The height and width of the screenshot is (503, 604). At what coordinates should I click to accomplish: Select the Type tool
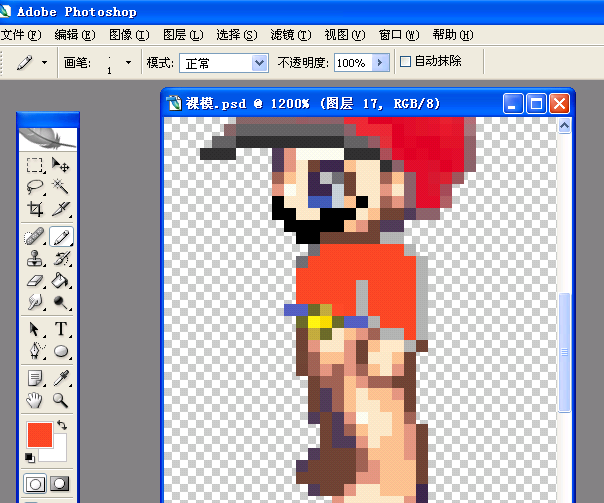[x=60, y=329]
